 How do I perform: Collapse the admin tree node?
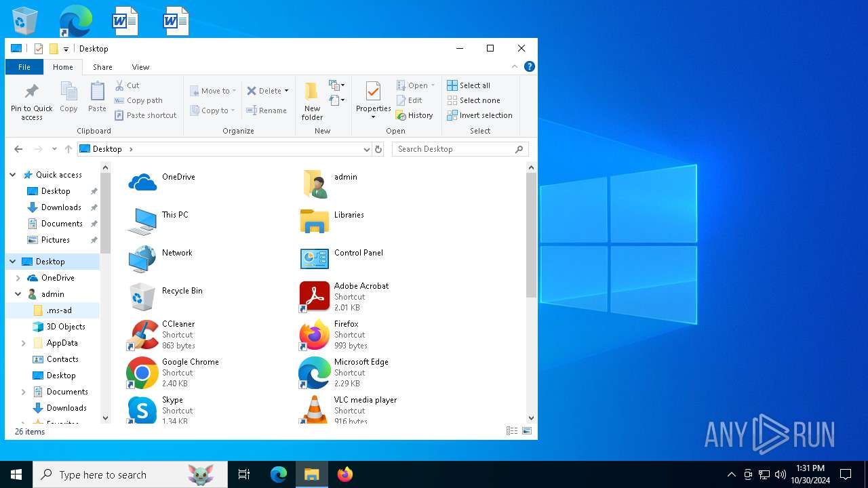[18, 294]
